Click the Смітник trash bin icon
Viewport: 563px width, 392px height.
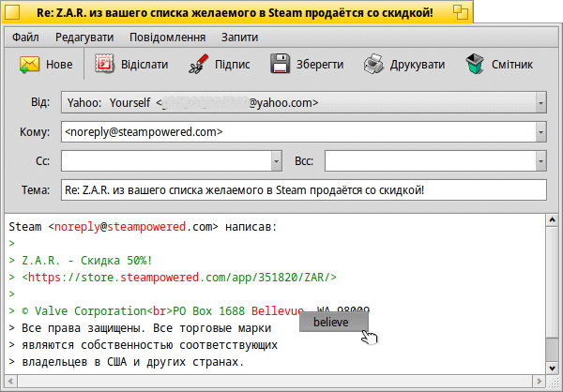click(x=475, y=65)
